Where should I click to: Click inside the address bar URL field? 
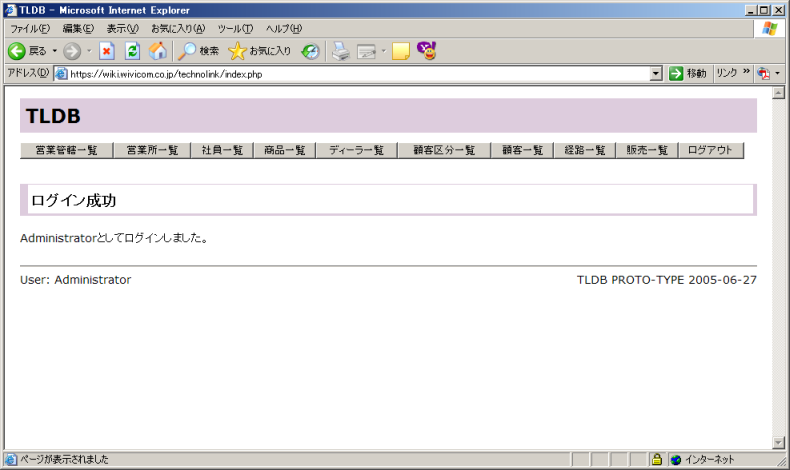click(350, 74)
